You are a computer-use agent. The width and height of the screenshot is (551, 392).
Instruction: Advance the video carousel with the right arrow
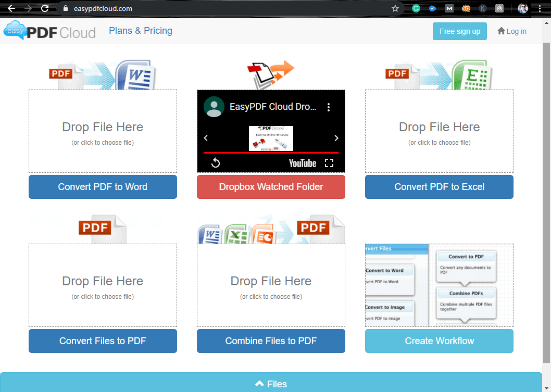[336, 138]
